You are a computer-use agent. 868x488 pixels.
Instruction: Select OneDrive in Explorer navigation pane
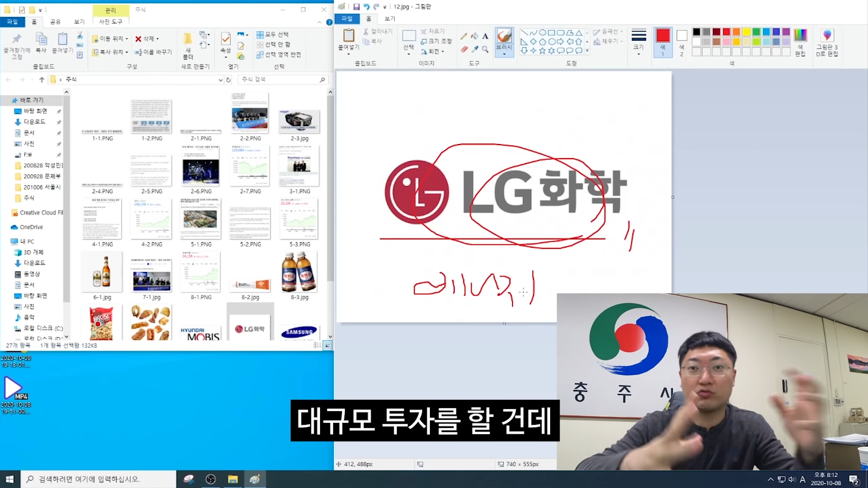pos(31,227)
